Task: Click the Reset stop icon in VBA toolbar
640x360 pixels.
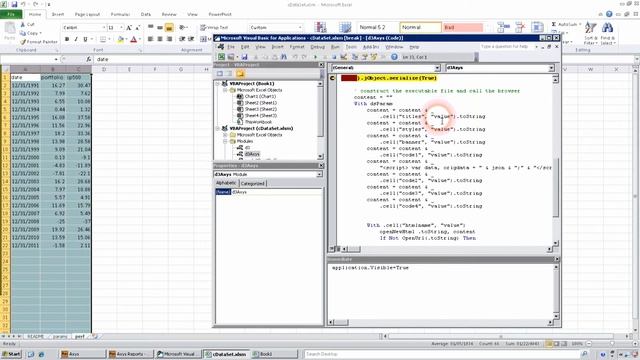Action: [333, 57]
